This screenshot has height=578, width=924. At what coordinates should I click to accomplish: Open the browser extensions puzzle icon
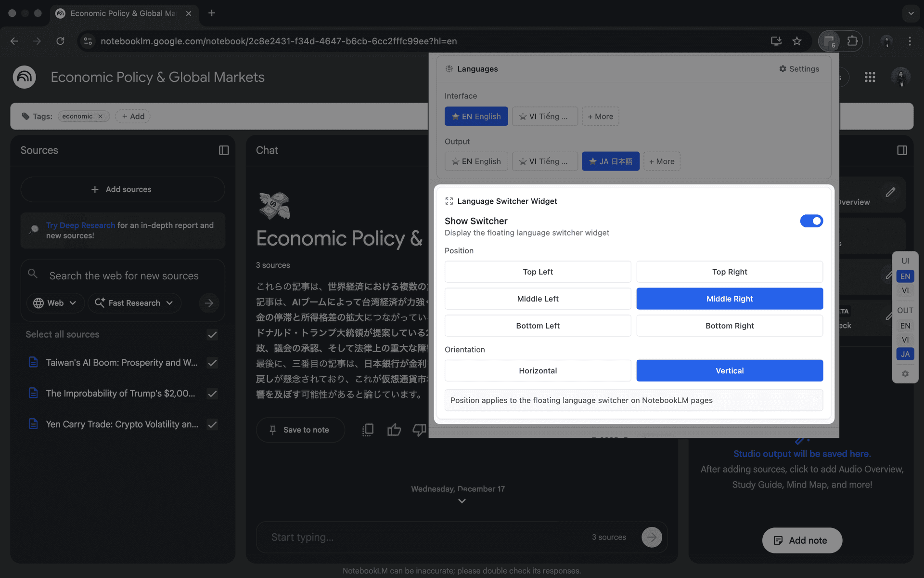point(852,41)
